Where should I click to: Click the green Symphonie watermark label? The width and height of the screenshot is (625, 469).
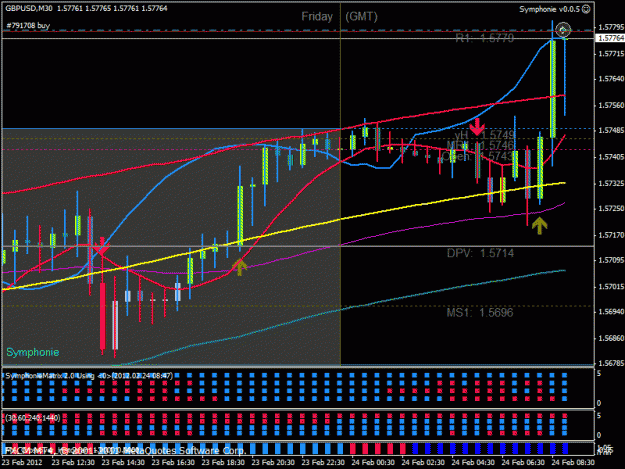pos(33,352)
